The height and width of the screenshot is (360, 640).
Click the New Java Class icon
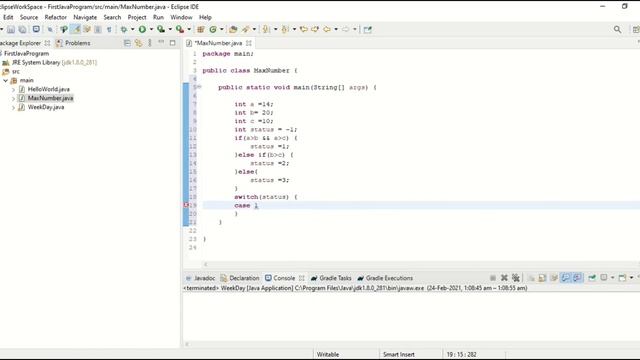(x=213, y=29)
